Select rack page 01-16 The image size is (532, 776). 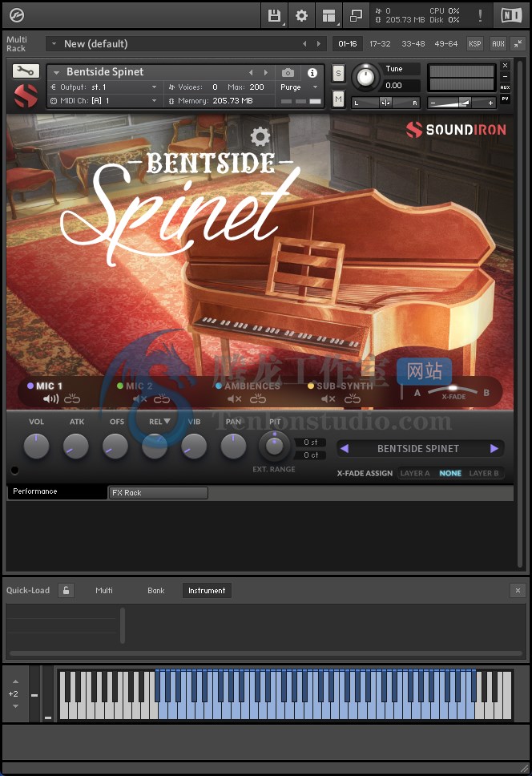click(348, 43)
